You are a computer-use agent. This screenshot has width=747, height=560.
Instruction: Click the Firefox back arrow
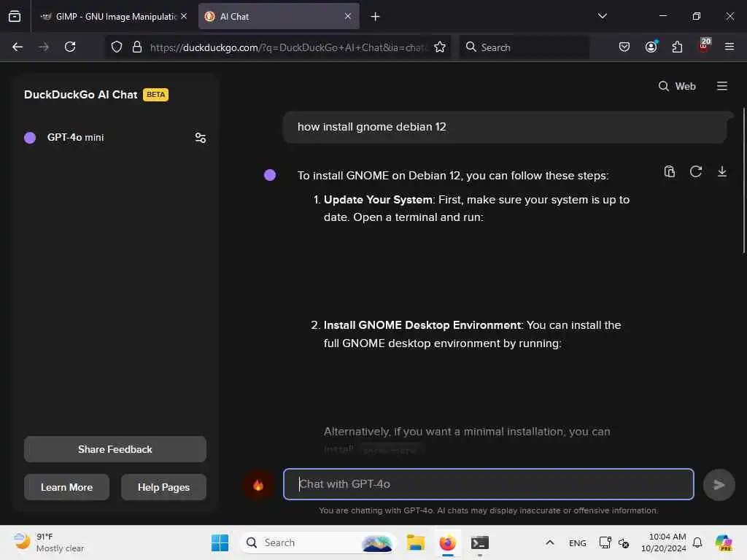point(18,47)
